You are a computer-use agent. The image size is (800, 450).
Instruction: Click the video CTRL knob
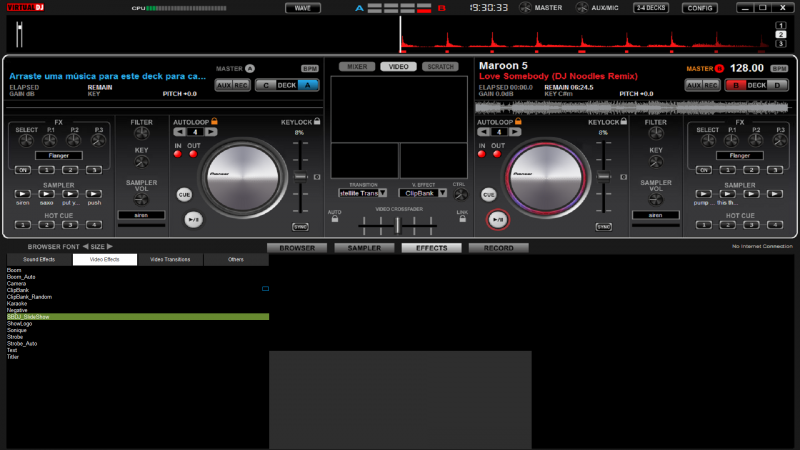460,194
